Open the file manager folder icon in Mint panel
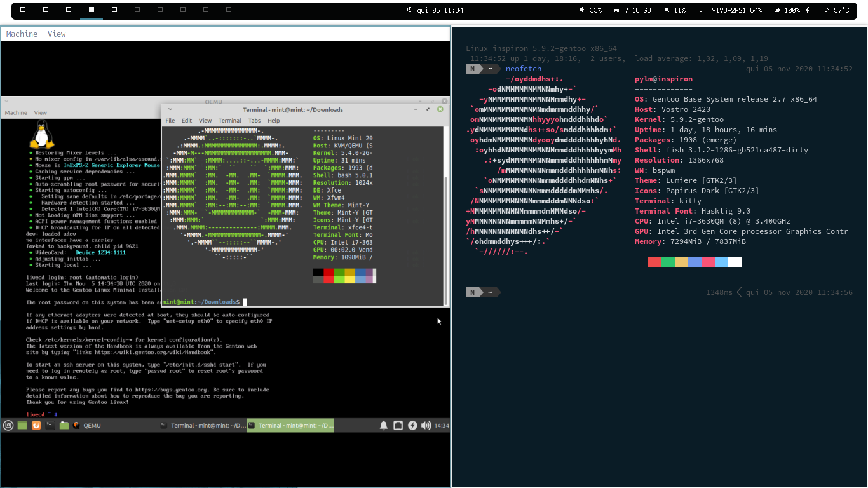The image size is (868, 488). click(x=64, y=426)
